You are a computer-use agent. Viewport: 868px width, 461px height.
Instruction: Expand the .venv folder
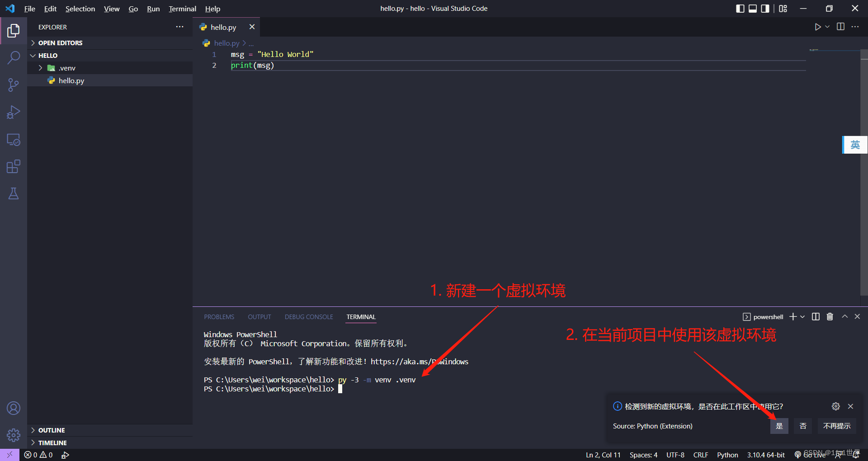[x=110, y=68]
